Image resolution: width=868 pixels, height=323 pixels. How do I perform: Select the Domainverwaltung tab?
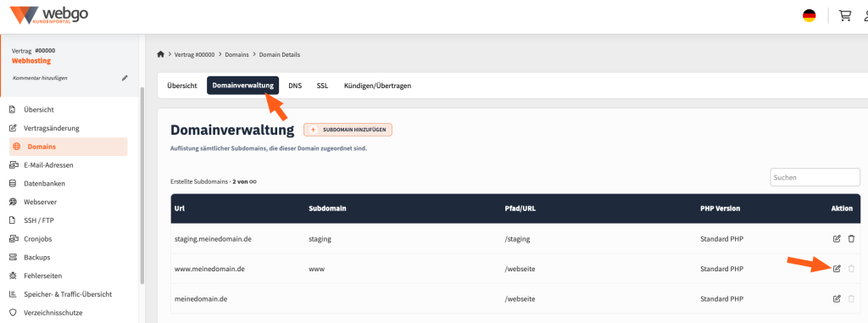pyautogui.click(x=243, y=86)
